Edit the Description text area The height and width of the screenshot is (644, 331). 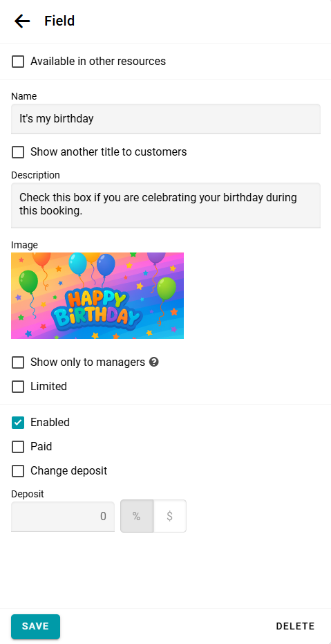point(166,205)
